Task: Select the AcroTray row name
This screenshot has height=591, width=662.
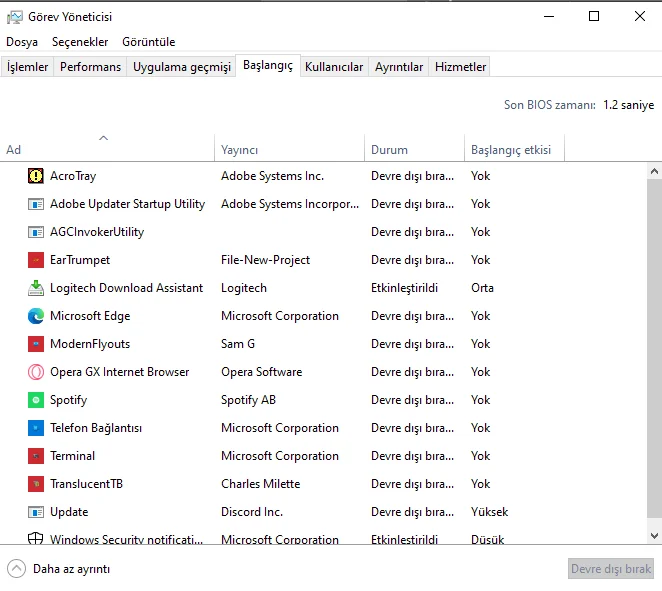Action: (73, 176)
